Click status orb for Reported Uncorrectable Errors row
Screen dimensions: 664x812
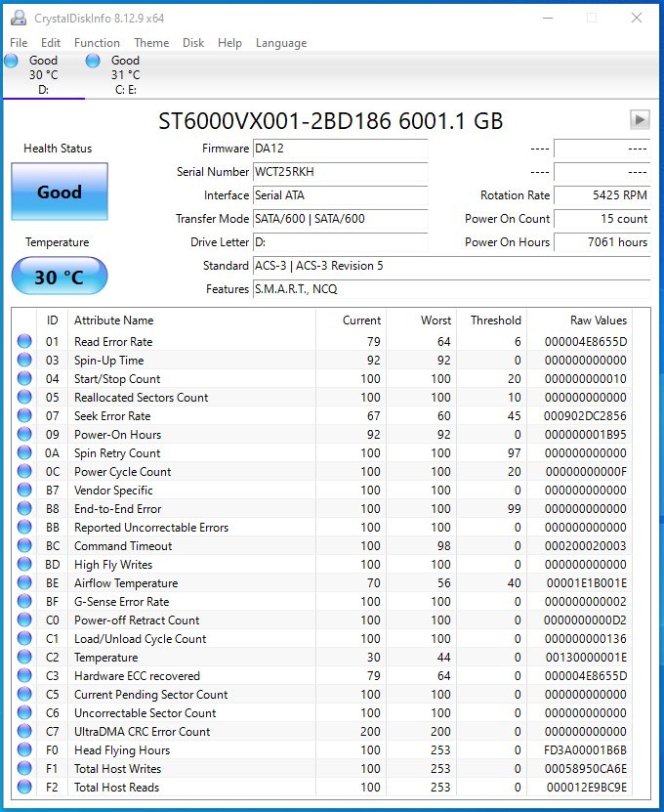[24, 527]
